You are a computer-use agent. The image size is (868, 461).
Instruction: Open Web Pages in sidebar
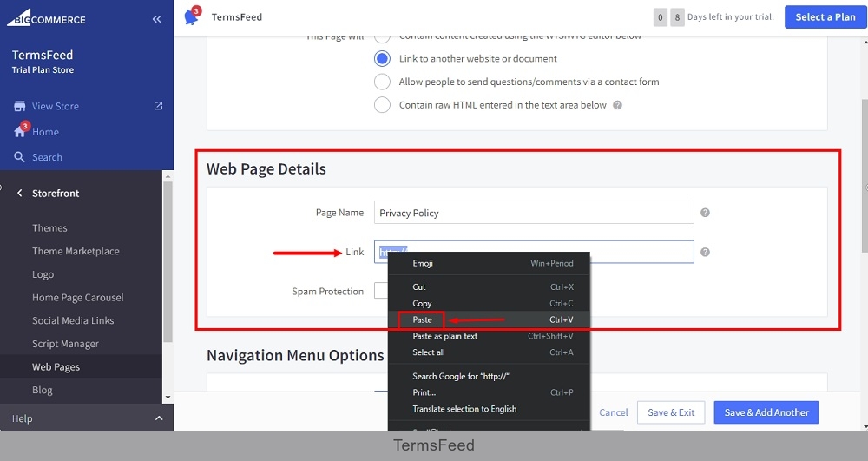56,367
